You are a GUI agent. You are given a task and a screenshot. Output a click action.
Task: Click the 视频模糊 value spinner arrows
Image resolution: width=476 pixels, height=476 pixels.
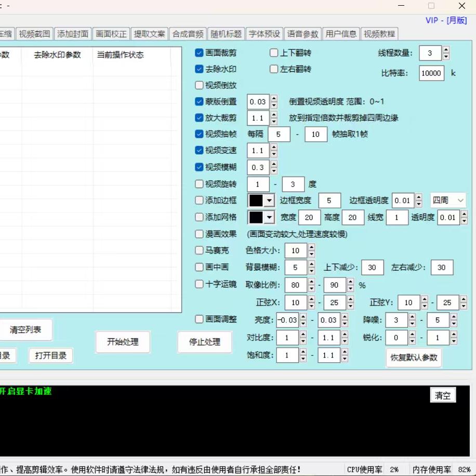click(274, 167)
